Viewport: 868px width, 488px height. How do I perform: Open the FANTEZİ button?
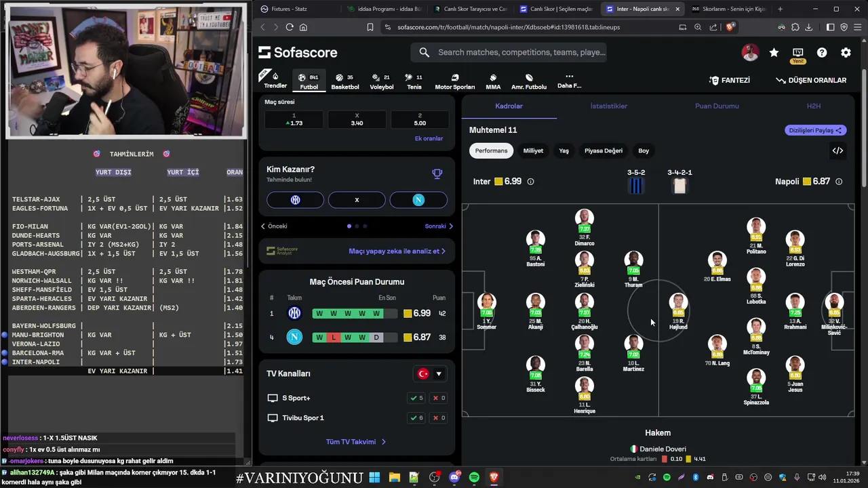[x=730, y=80]
